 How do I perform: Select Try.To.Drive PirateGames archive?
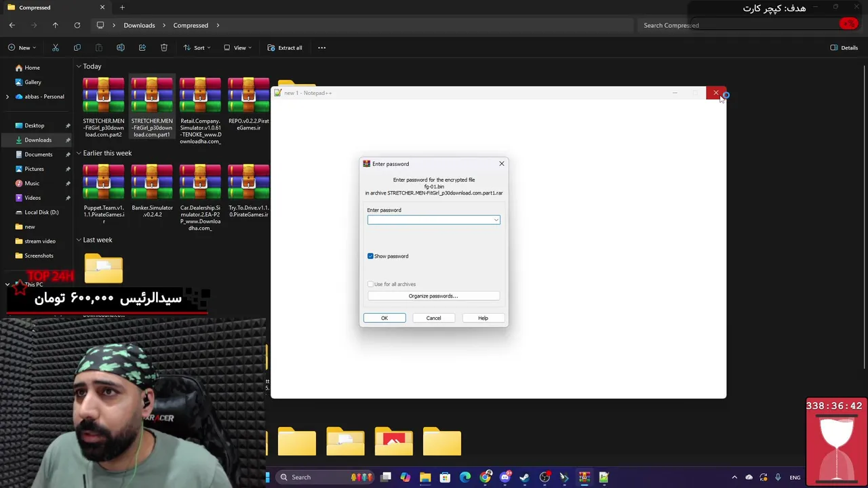pos(249,191)
